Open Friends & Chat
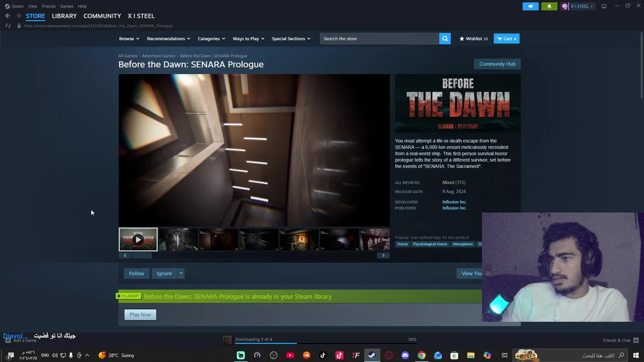The height and width of the screenshot is (362, 644). pyautogui.click(x=620, y=340)
